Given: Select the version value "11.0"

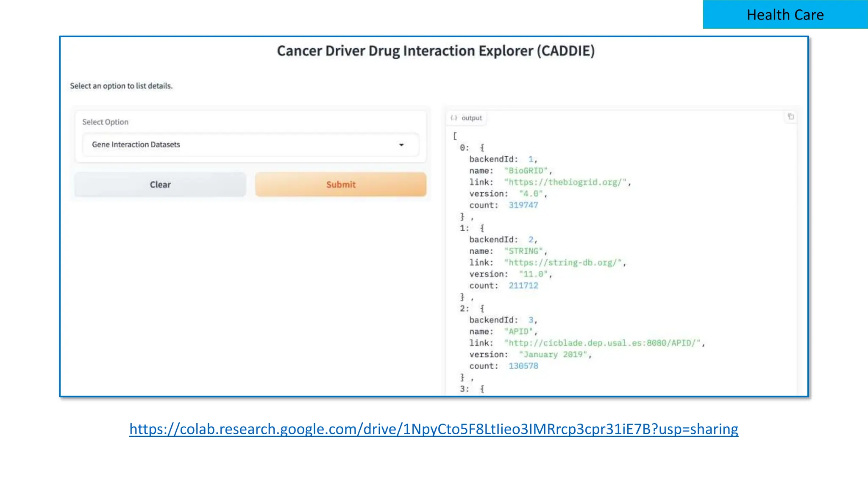Looking at the screenshot, I should [x=534, y=274].
